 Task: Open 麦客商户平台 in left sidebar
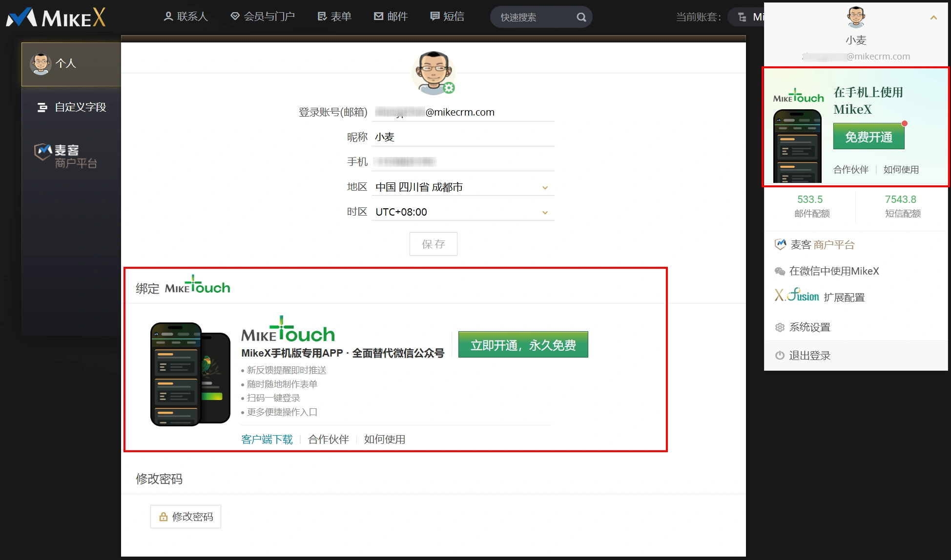click(x=66, y=156)
